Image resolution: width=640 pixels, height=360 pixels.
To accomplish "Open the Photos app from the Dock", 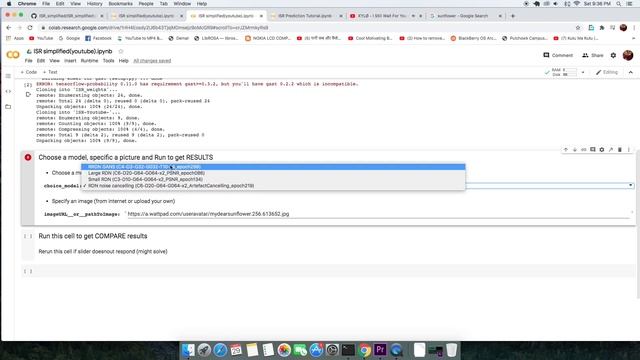I will 284,350.
